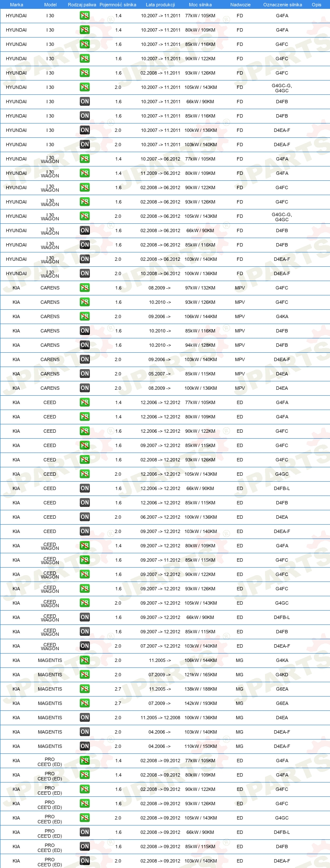The image size is (330, 868).
Task: Click diesel ON icon for Pro Cee'd 103kW/140KM
Action: [84, 861]
